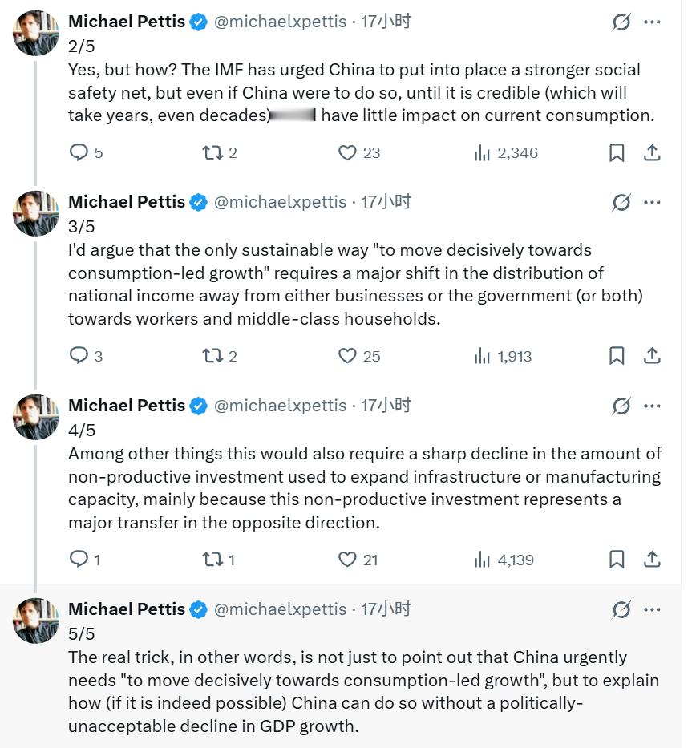Screen dimensions: 700x748
Task: Reply to the 3/5 tweet
Action: tap(79, 356)
